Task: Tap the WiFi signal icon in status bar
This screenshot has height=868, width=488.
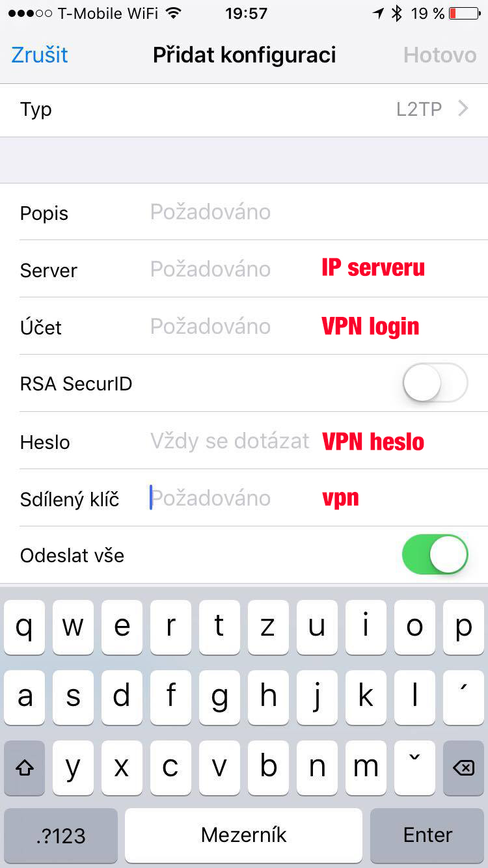Action: (173, 13)
